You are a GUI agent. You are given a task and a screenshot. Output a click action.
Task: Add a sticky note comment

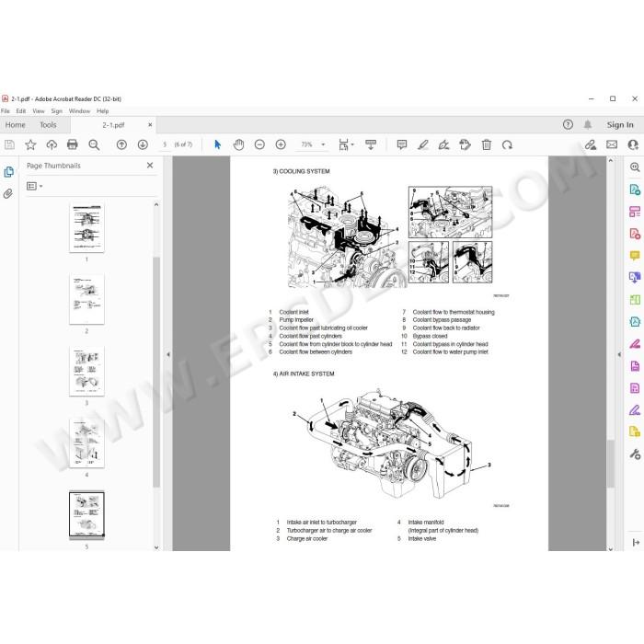tap(402, 144)
